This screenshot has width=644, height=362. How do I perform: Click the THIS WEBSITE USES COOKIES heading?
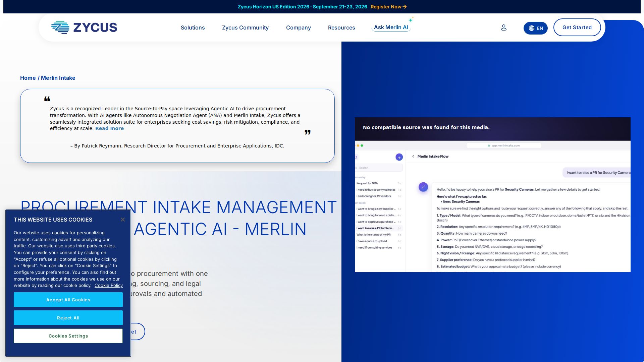(53, 220)
